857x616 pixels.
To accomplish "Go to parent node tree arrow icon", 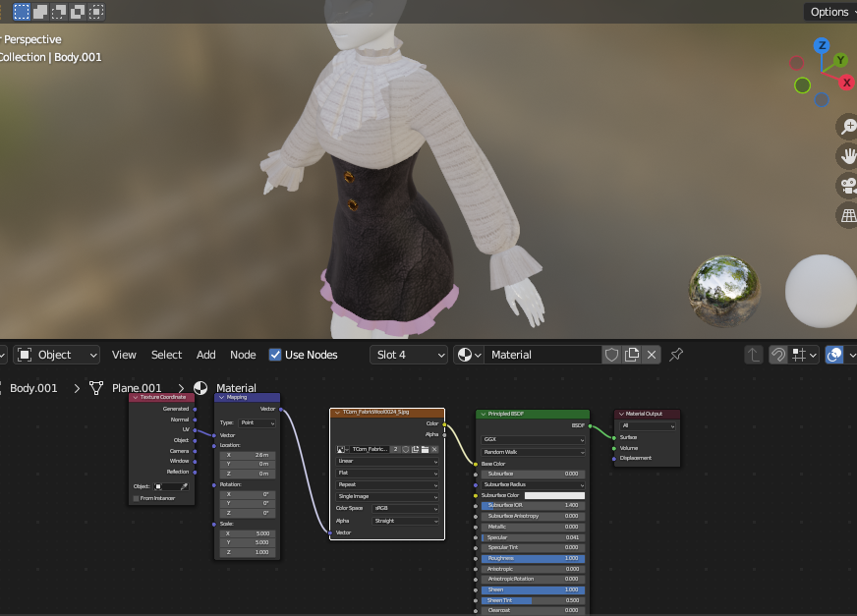I will [754, 355].
